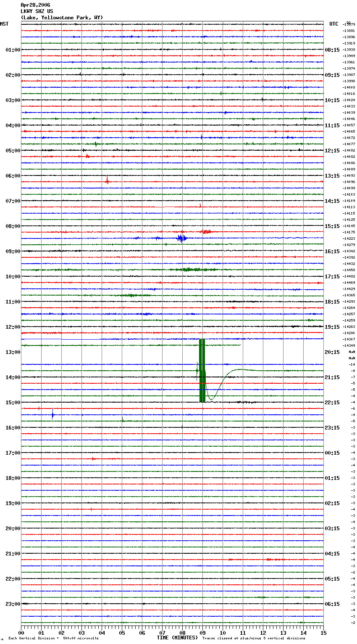The width and height of the screenshot is (357, 644).
Task: Click the 09:15 UTC time label
Action: tap(332, 75)
